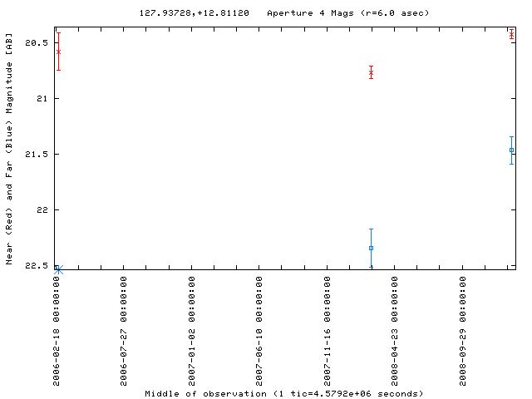Click the date label '2006-07-27 00:00:00'
Image resolution: width=532 pixels, height=399 pixels.
tap(124, 331)
